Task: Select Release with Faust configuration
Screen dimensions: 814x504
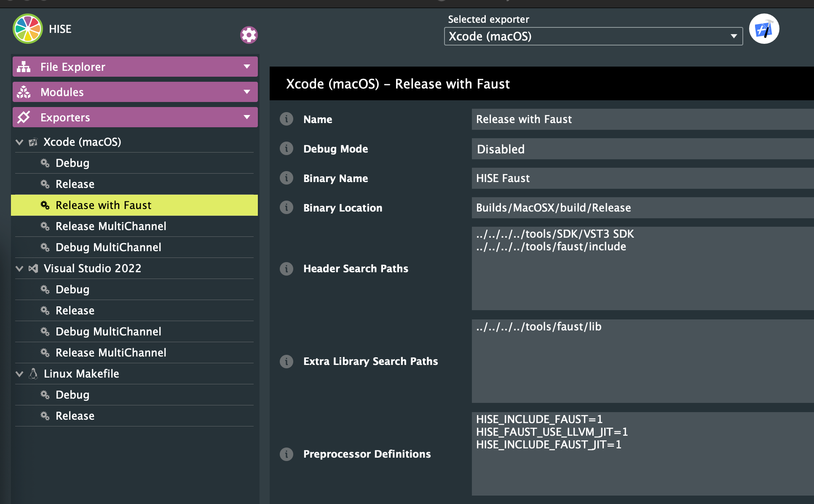Action: click(134, 205)
